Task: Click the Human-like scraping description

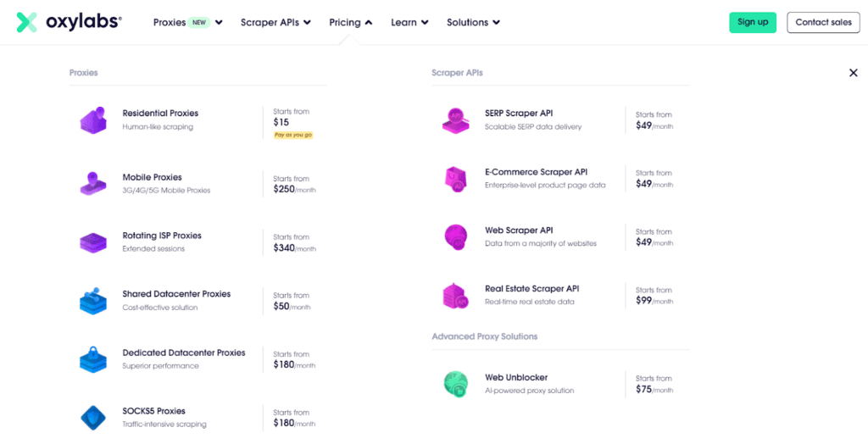Action: click(x=158, y=127)
